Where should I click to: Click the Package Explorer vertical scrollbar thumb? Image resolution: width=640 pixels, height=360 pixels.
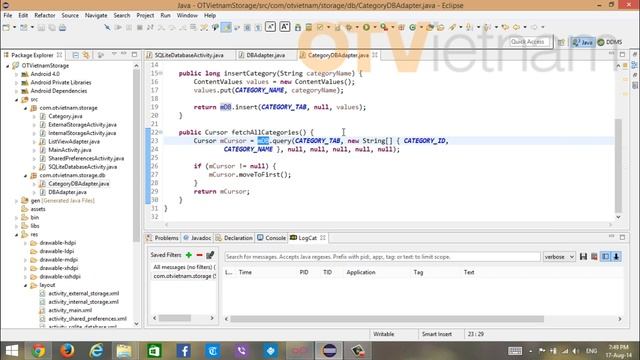tap(136, 155)
